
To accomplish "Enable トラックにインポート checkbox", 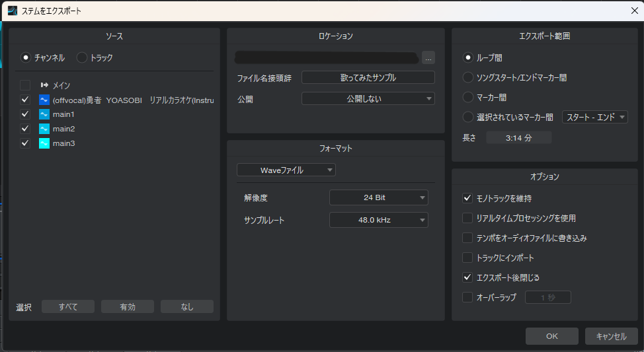I will click(x=467, y=258).
